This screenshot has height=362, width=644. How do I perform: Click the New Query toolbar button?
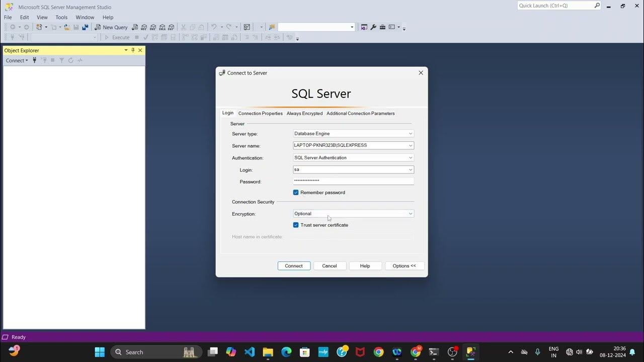pos(112,27)
